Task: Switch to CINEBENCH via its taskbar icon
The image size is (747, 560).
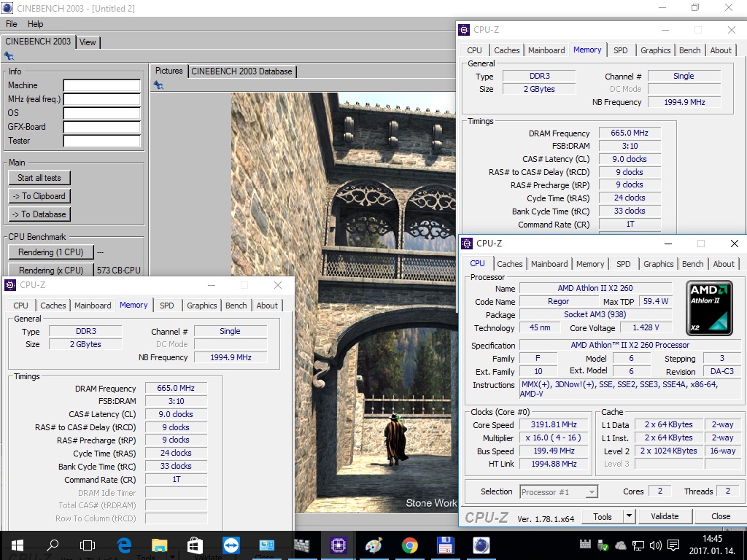Action: pos(481,545)
